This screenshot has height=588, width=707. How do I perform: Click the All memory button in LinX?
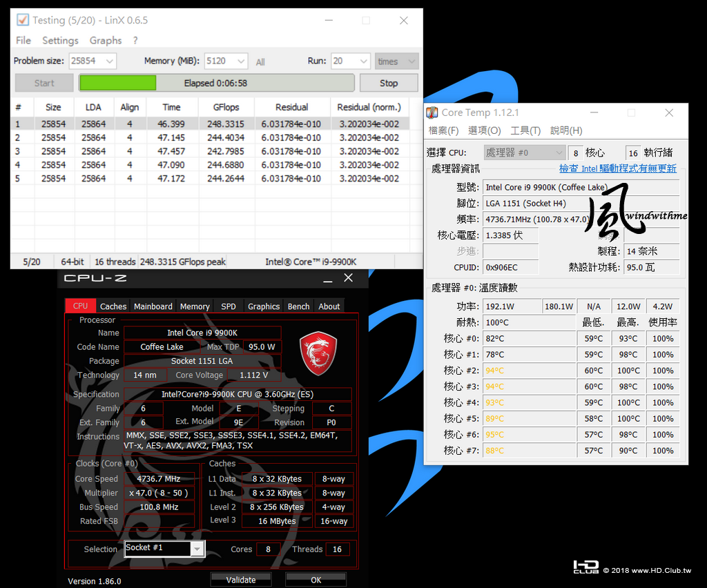point(260,62)
